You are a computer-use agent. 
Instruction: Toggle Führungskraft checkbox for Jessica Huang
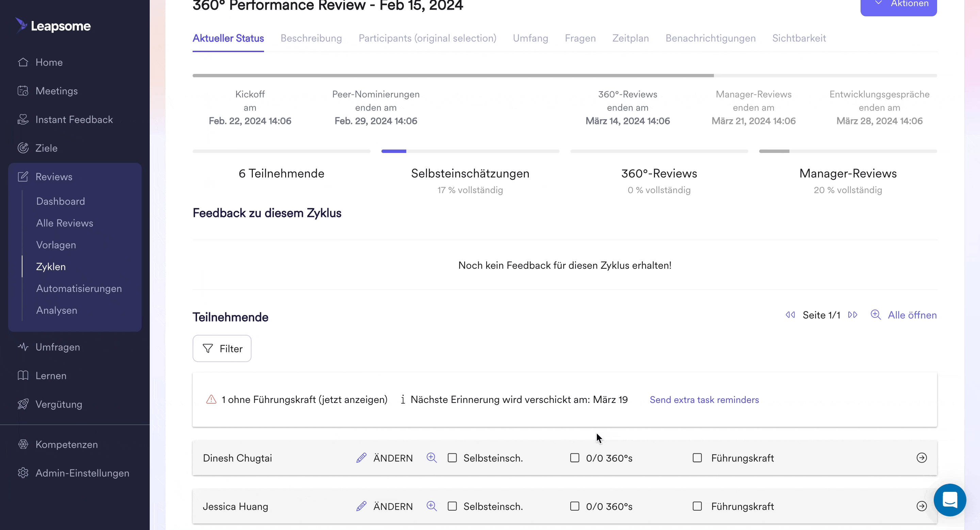point(697,506)
